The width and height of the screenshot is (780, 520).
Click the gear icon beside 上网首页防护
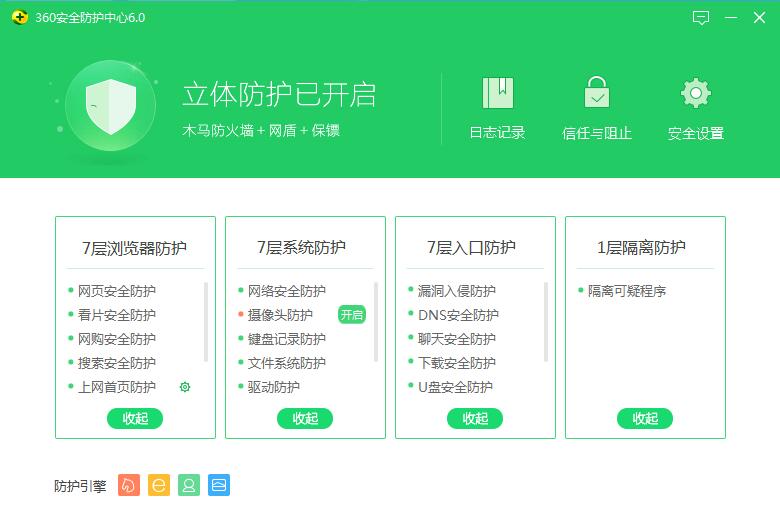[x=185, y=387]
